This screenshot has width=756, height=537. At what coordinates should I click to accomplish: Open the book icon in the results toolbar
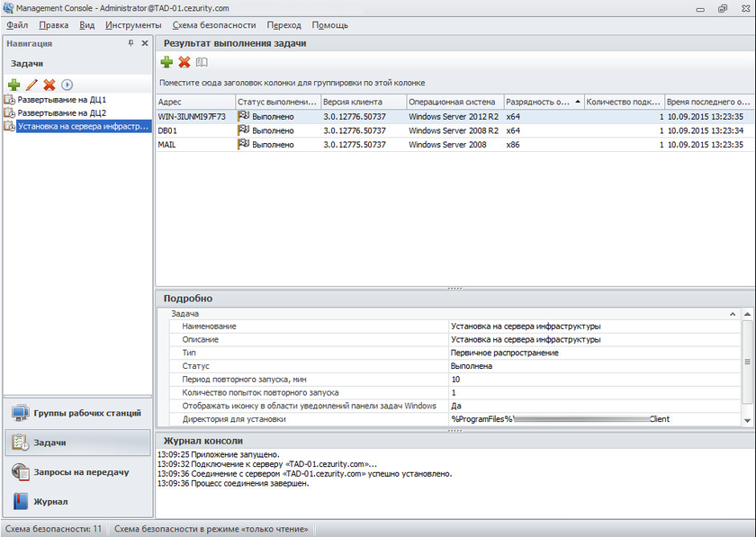202,62
